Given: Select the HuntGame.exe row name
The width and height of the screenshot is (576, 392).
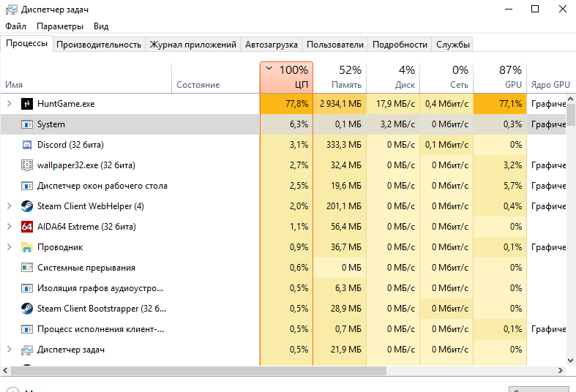Looking at the screenshot, I should [x=66, y=104].
